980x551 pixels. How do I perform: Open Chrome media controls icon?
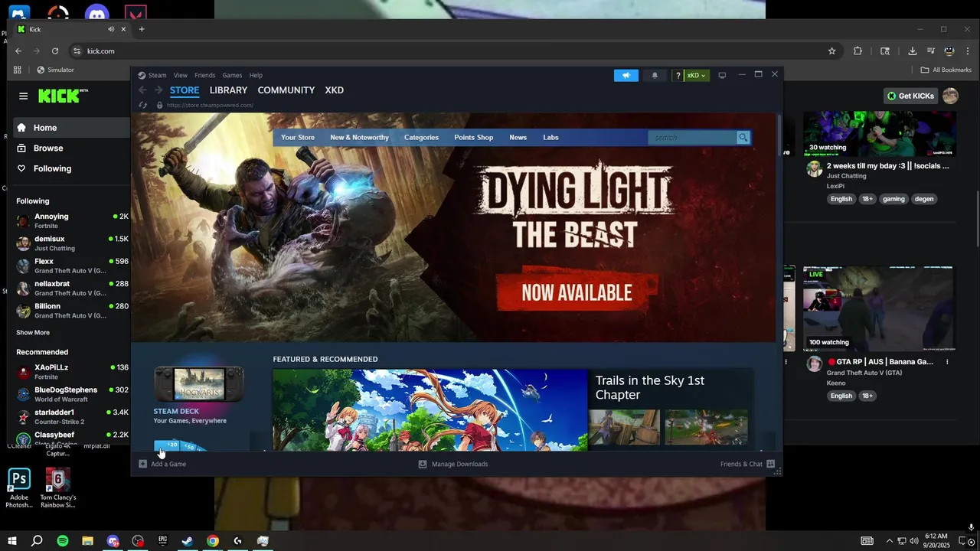[x=931, y=51]
